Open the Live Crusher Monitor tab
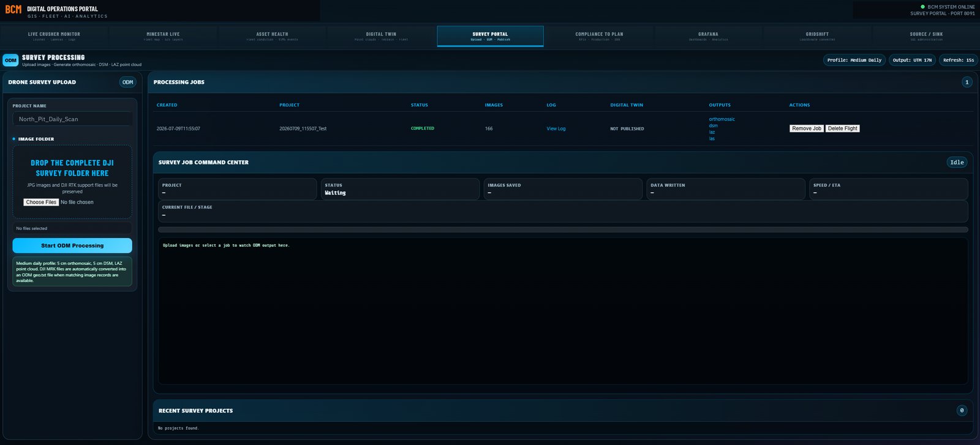Image resolution: width=980 pixels, height=445 pixels. click(54, 36)
